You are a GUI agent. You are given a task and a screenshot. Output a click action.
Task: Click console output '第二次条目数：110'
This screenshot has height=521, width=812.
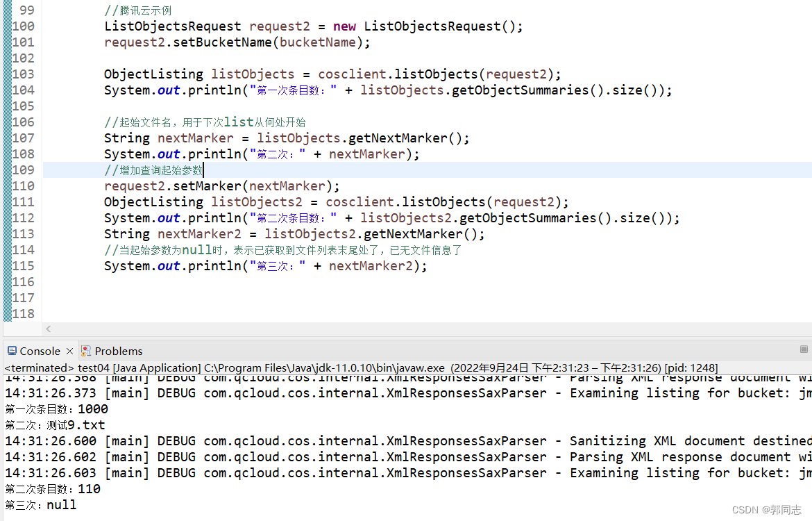click(53, 489)
